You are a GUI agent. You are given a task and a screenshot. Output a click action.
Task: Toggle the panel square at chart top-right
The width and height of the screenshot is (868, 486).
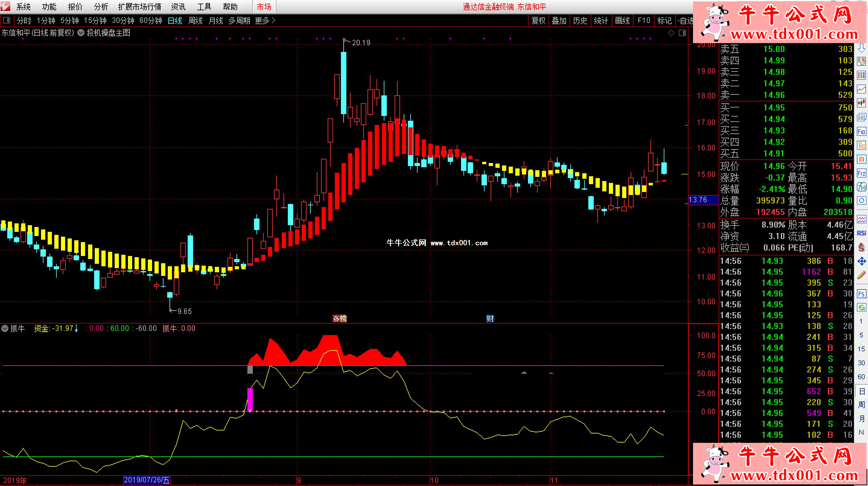click(x=682, y=33)
